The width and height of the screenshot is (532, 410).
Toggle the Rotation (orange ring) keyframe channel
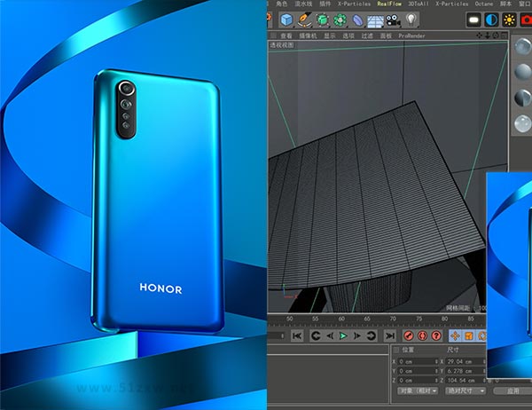point(481,336)
